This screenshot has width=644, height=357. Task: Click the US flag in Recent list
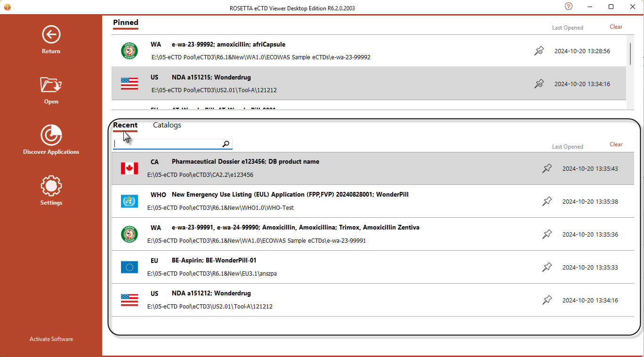click(129, 300)
